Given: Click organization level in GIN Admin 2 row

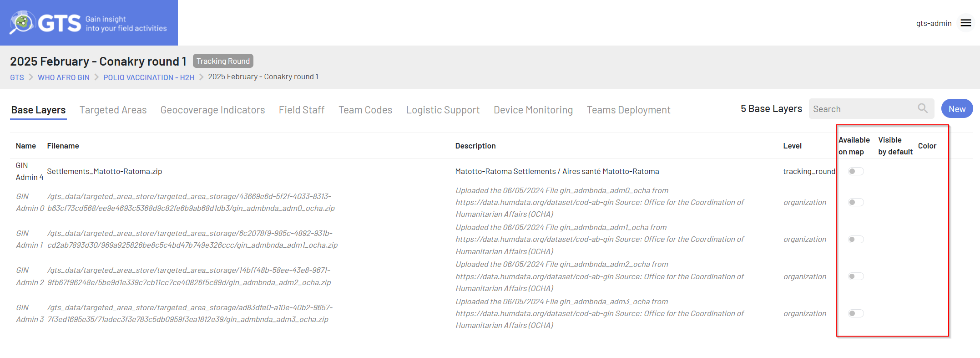Looking at the screenshot, I should pyautogui.click(x=804, y=276).
